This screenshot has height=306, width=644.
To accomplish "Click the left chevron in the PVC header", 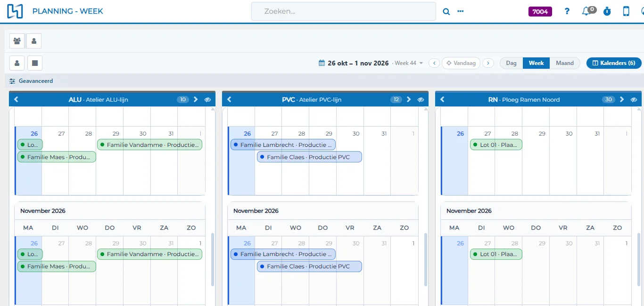I will (229, 99).
